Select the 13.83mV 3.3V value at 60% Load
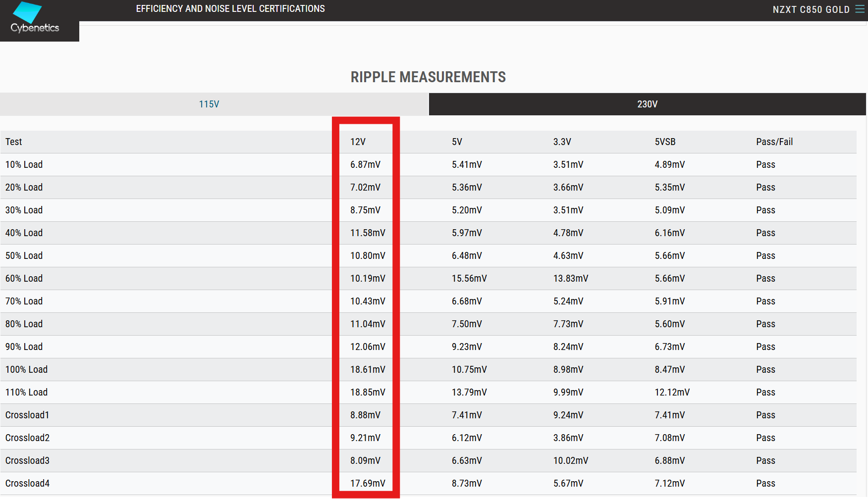This screenshot has height=499, width=868. pos(571,279)
